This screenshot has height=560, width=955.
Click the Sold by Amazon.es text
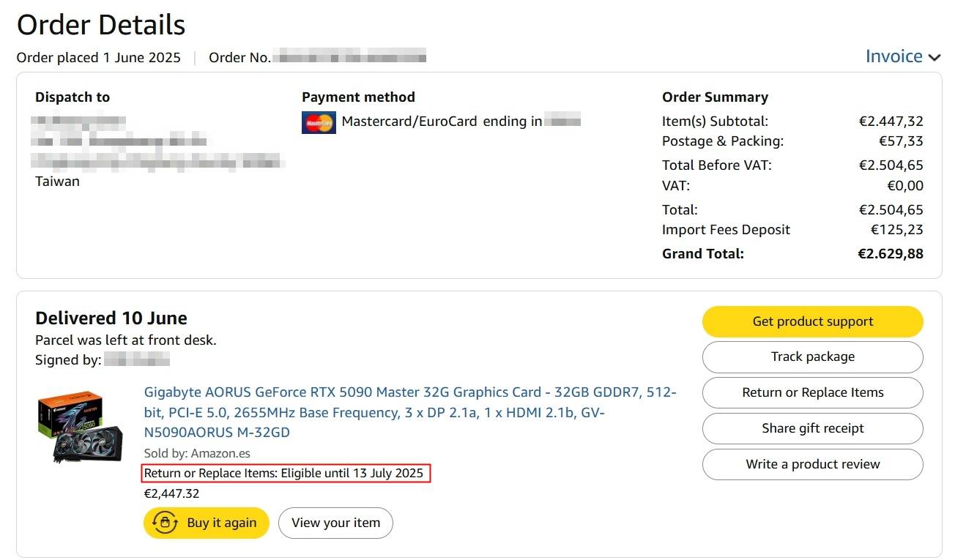coord(197,454)
